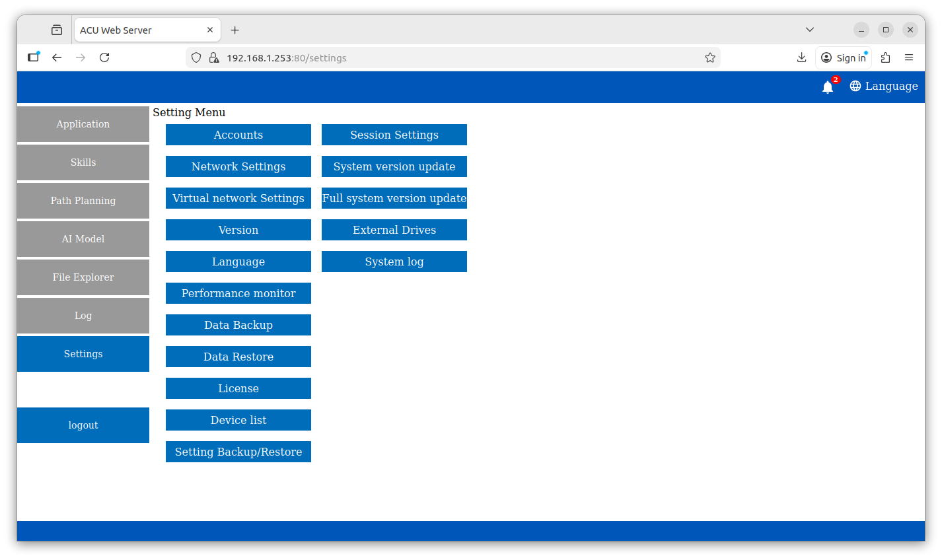Open the Firefox hamburger menu
This screenshot has width=942, height=560.
click(x=909, y=57)
